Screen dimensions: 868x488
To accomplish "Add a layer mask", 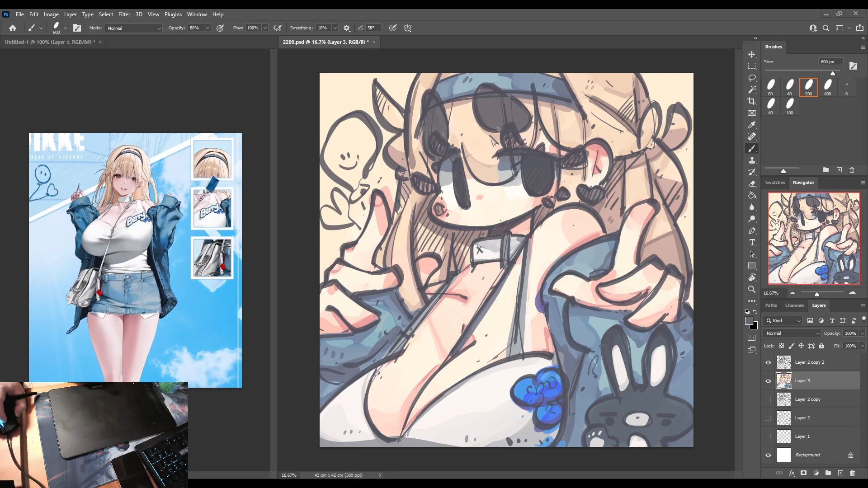I will pyautogui.click(x=803, y=473).
